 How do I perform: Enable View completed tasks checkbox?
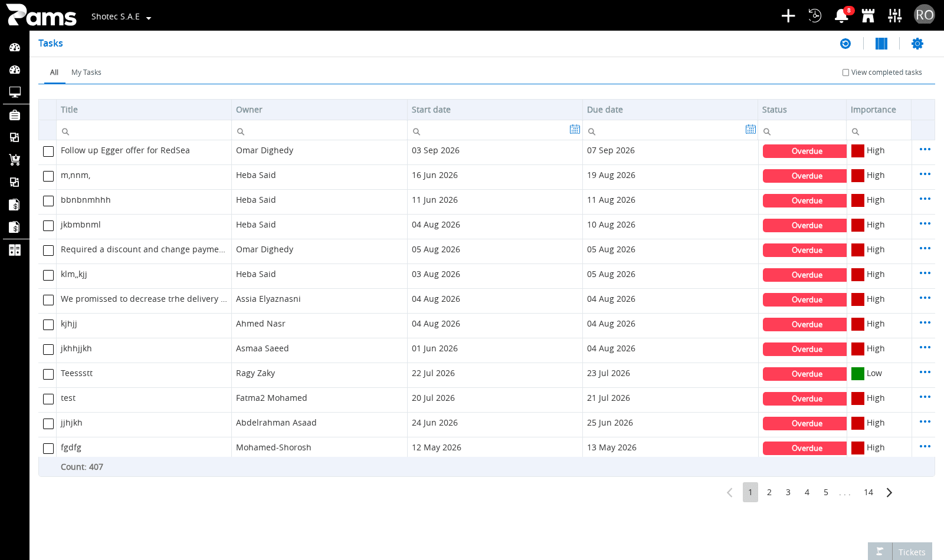pyautogui.click(x=845, y=73)
